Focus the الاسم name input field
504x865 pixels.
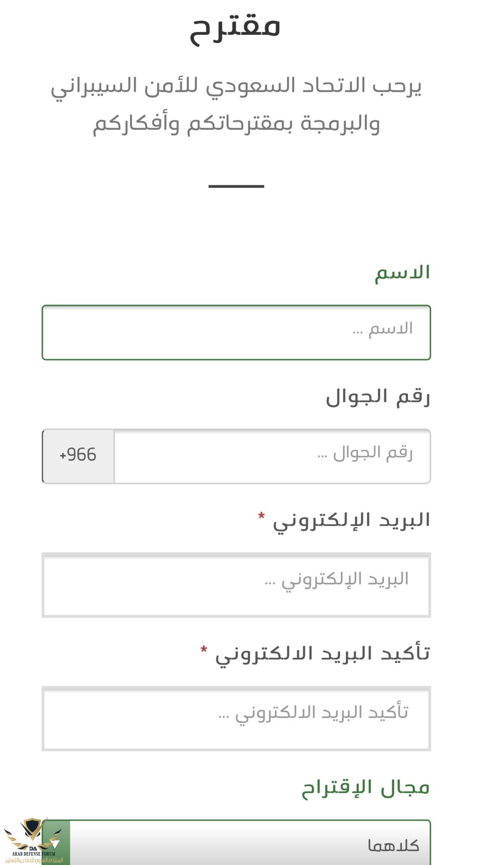236,332
